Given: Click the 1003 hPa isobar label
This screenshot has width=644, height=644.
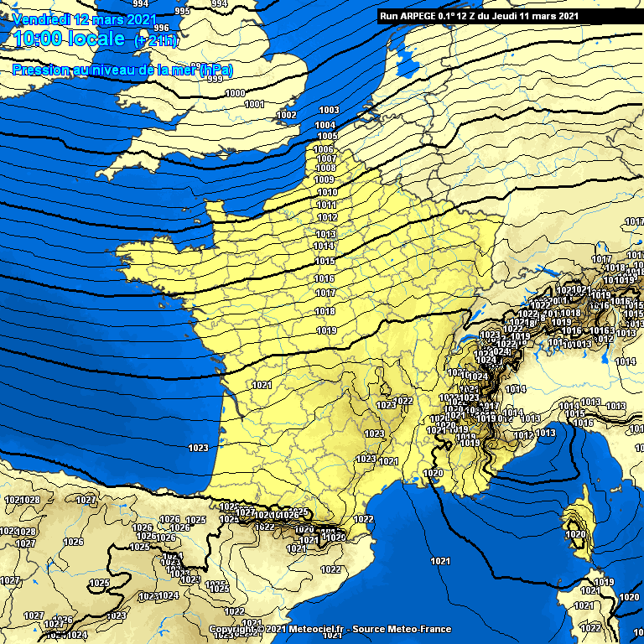Looking at the screenshot, I should pyautogui.click(x=329, y=111).
